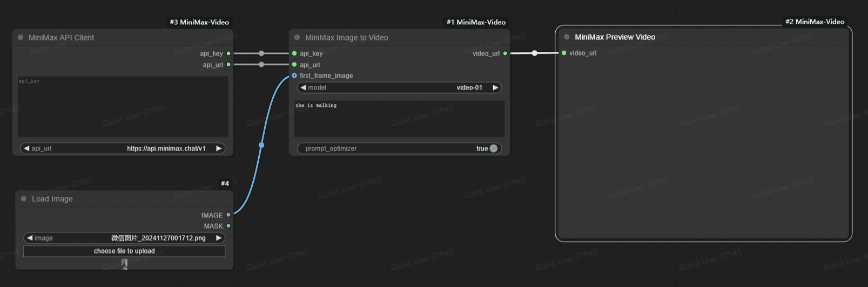
Task: Click the #1 MiniMax-Video badge
Action: click(476, 22)
